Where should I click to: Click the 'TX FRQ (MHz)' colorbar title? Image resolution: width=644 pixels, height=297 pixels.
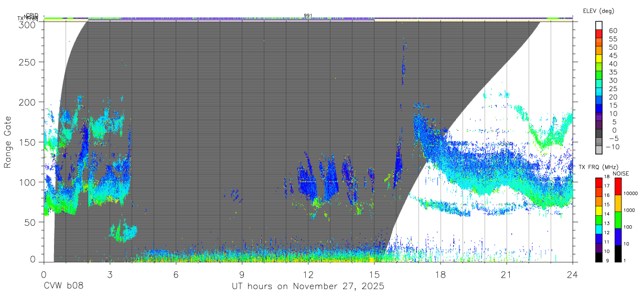[598, 167]
